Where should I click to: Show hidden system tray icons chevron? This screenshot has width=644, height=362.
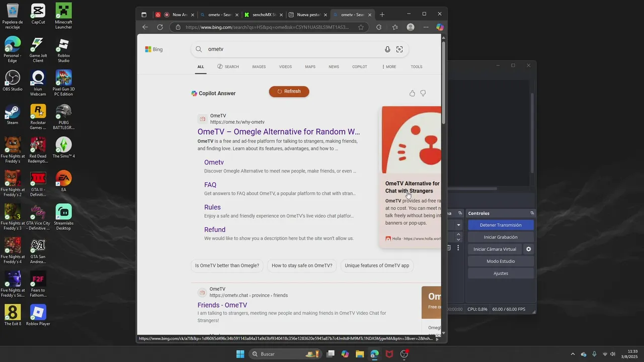tap(573, 354)
